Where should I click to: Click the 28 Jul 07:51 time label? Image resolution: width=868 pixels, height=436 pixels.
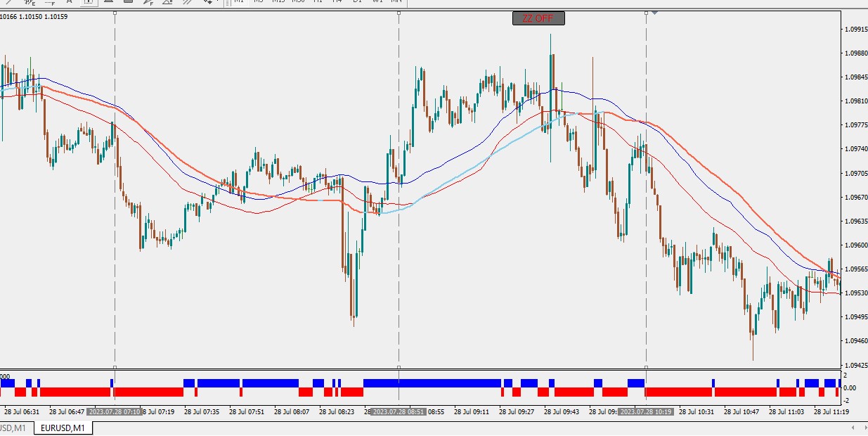[247, 411]
